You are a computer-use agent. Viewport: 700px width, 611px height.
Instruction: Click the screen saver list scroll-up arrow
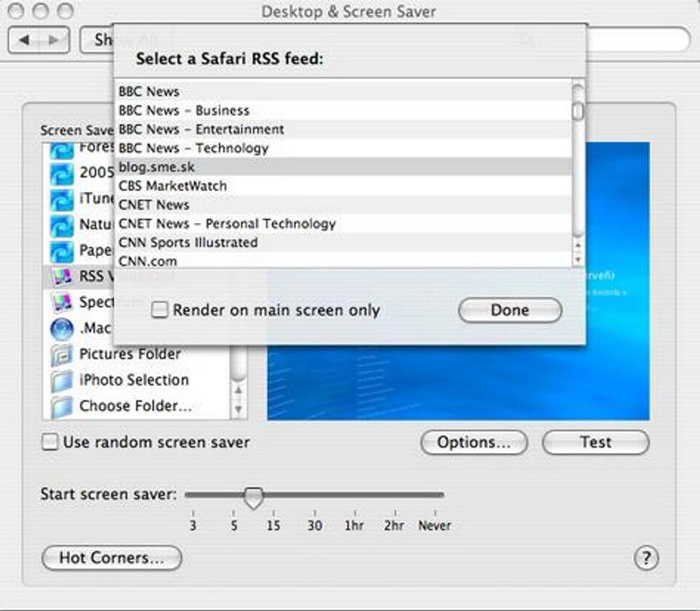pos(238,390)
